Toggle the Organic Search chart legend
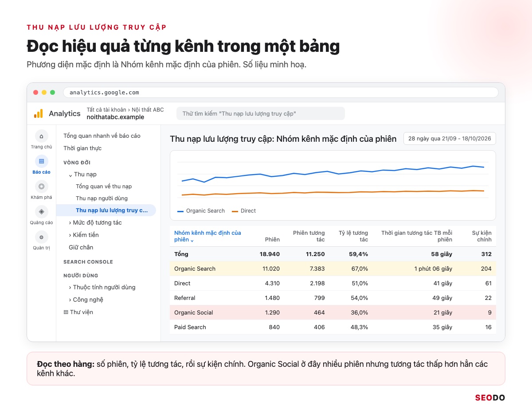This screenshot has width=532, height=412. click(x=201, y=211)
